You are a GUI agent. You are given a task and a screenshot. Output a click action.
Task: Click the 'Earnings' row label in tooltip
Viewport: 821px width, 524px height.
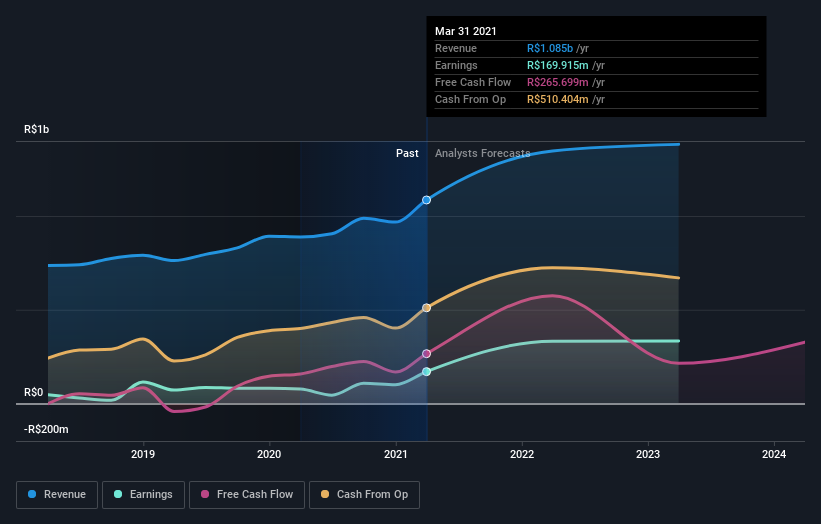click(457, 65)
